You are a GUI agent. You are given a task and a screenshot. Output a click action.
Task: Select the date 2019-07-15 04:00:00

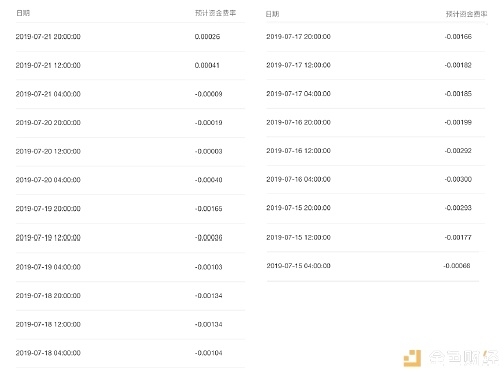(298, 266)
